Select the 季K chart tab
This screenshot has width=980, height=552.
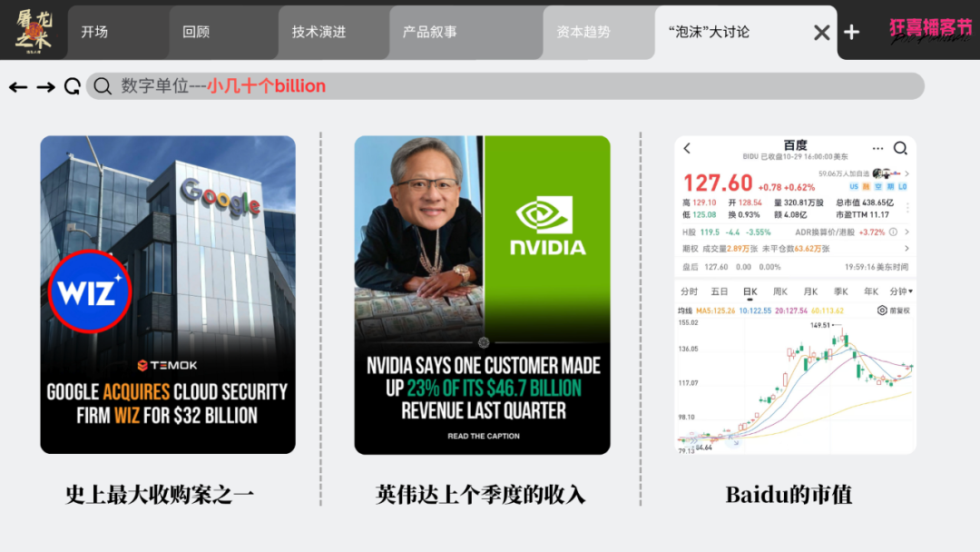point(840,291)
